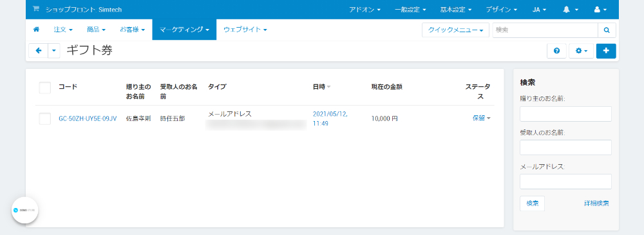Expand the dropdown next to back arrow
Screen dimensions: 644x235
54,51
